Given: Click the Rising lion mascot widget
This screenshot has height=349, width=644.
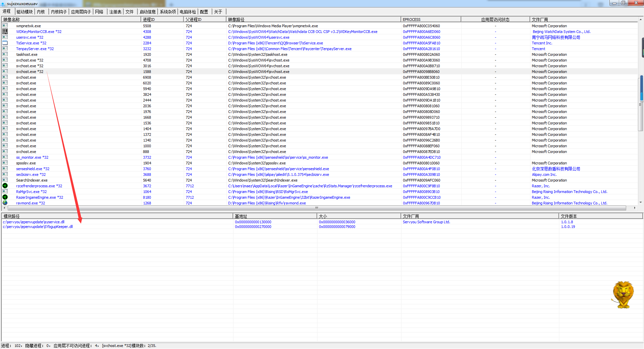Looking at the screenshot, I should [623, 295].
